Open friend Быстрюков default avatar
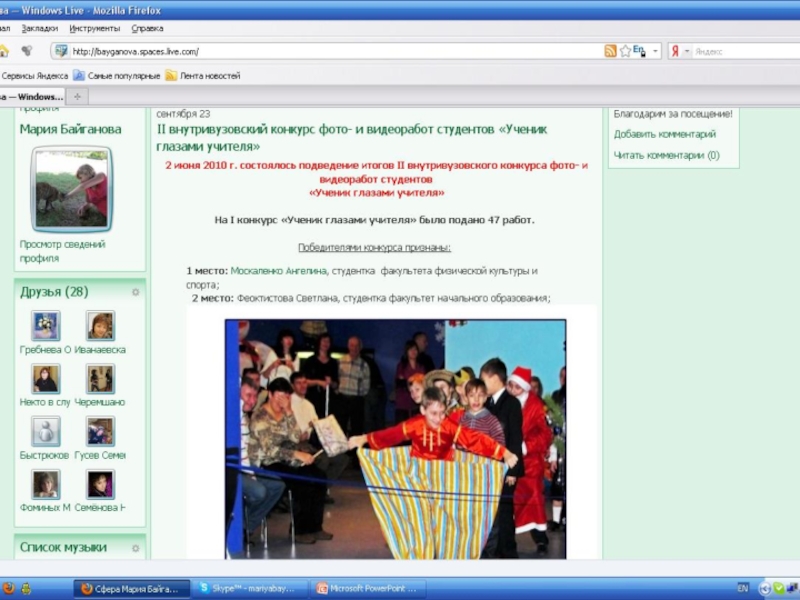Viewport: 800px width, 600px height. [x=45, y=431]
